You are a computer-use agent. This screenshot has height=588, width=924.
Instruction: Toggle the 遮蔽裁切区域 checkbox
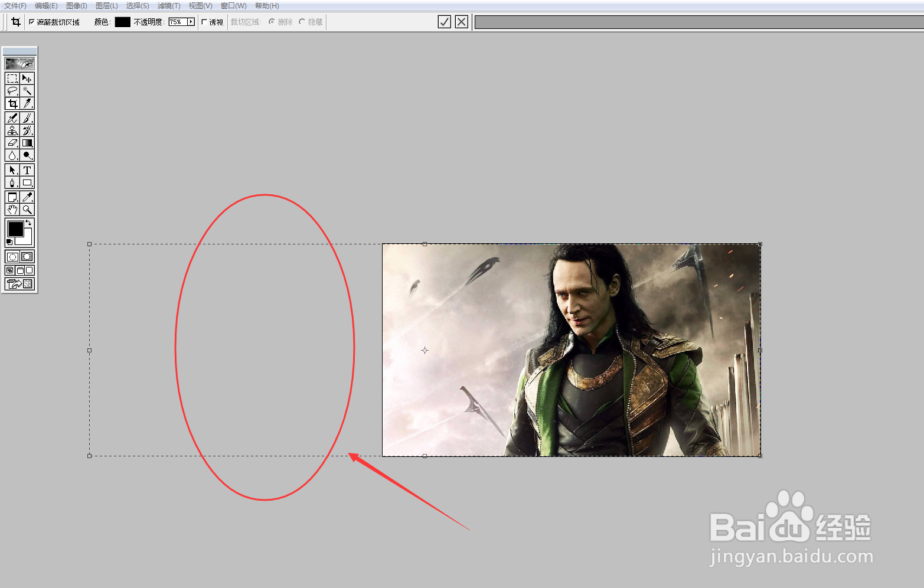click(x=32, y=22)
